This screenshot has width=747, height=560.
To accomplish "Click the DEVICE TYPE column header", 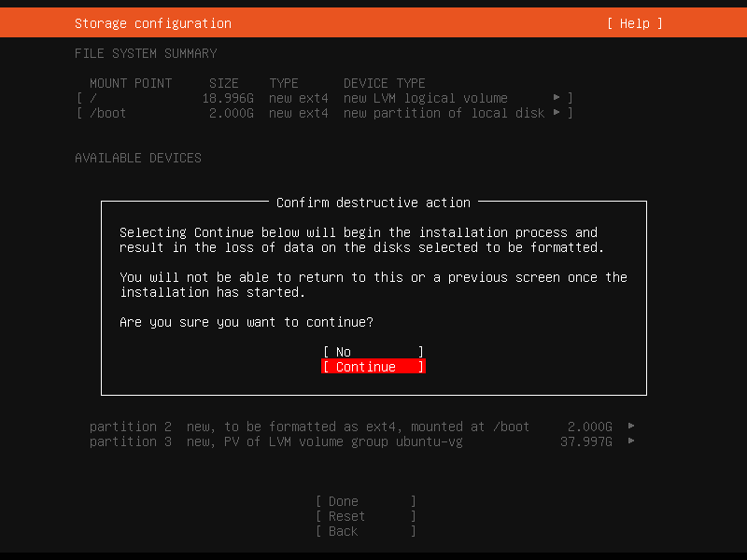I will [384, 83].
